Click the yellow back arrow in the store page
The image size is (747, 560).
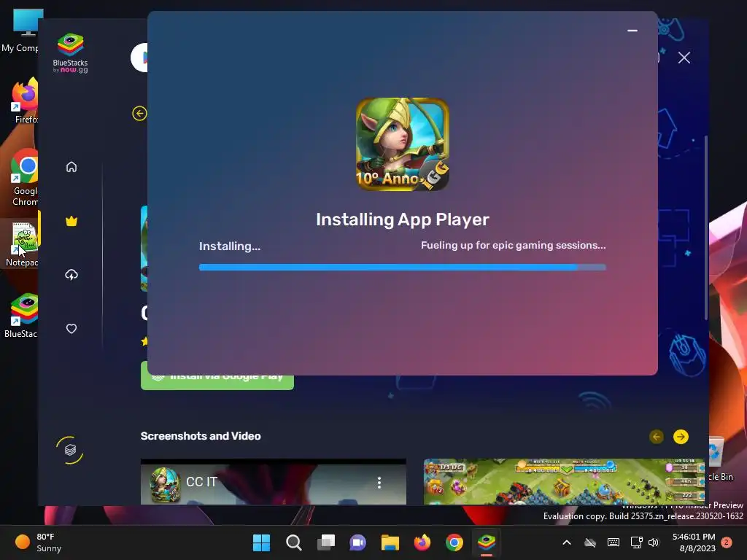pyautogui.click(x=139, y=113)
